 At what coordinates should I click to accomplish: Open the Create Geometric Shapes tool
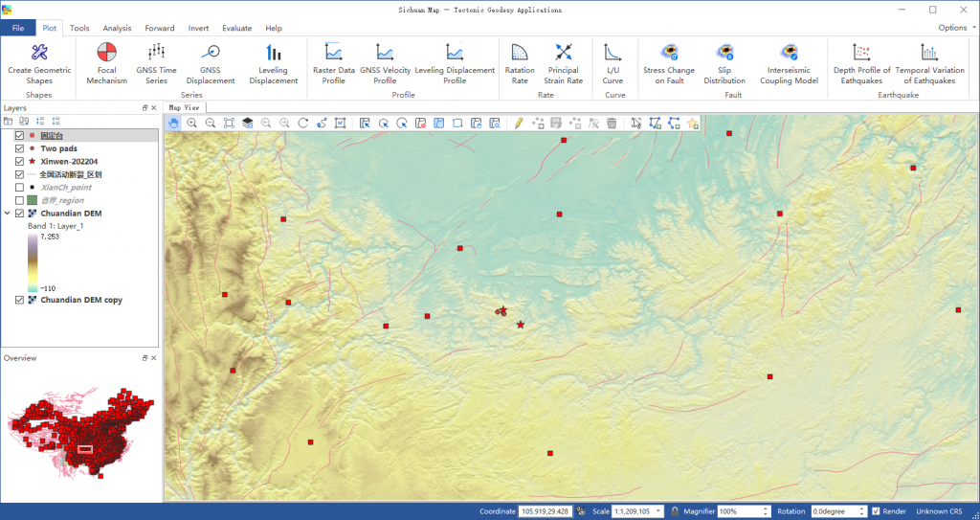(39, 54)
